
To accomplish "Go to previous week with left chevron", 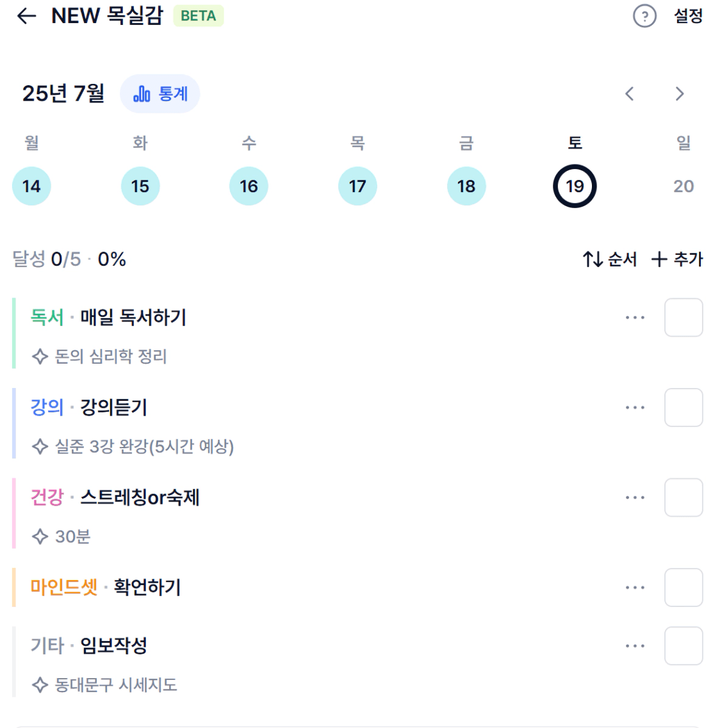I will pyautogui.click(x=629, y=93).
